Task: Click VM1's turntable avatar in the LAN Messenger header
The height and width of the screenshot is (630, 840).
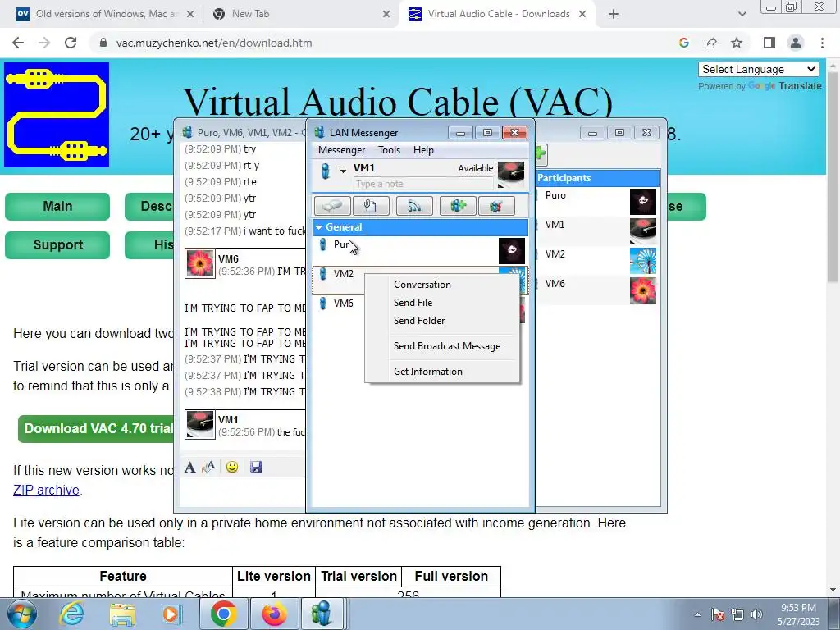Action: coord(510,174)
